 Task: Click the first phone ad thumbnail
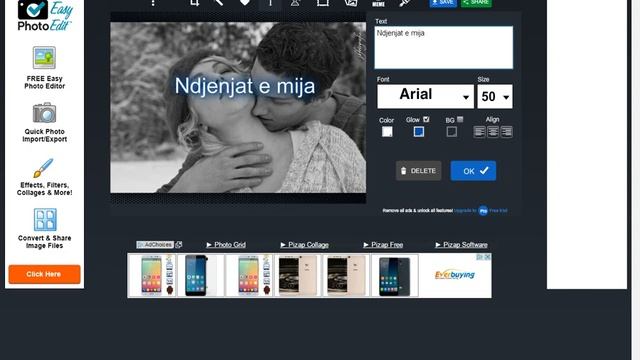(x=152, y=276)
